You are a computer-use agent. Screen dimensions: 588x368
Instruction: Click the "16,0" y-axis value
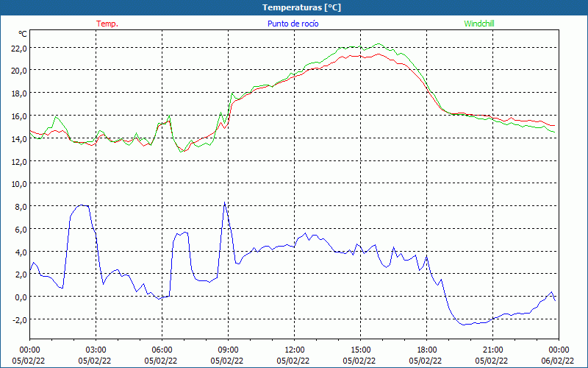click(19, 116)
